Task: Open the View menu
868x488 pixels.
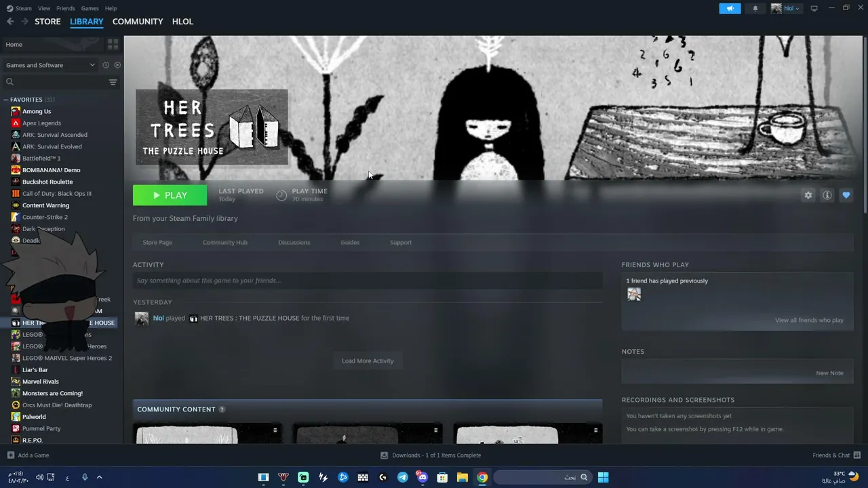Action: (x=44, y=8)
